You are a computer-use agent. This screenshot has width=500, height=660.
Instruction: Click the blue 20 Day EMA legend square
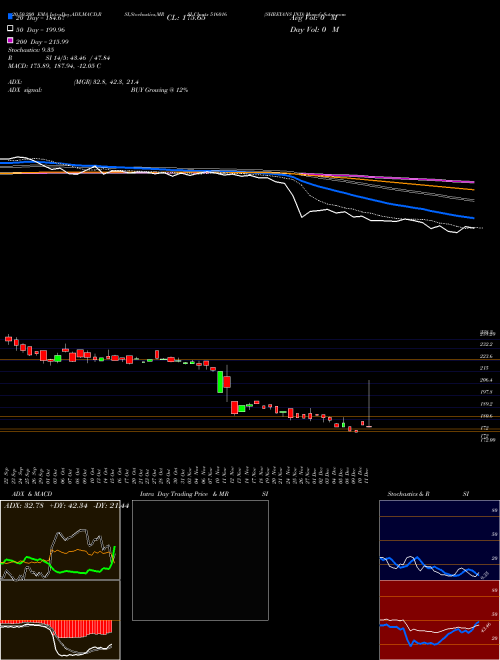click(10, 16)
